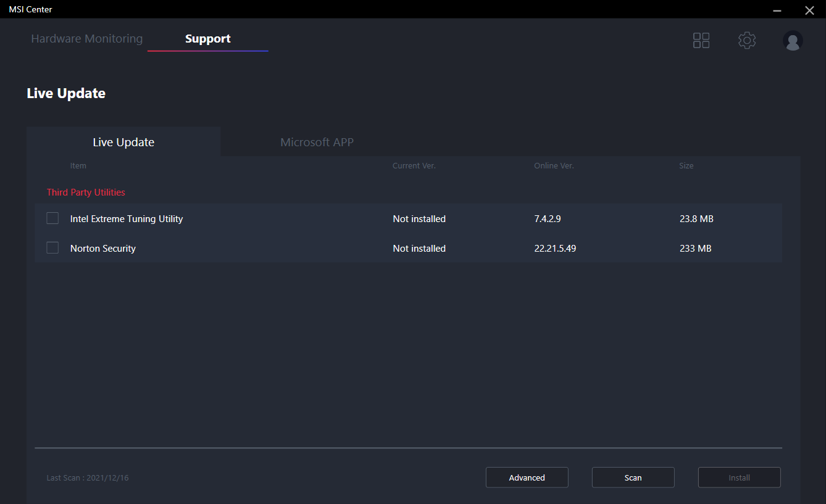Click Not installed for Norton Security
The width and height of the screenshot is (826, 504).
tap(419, 249)
